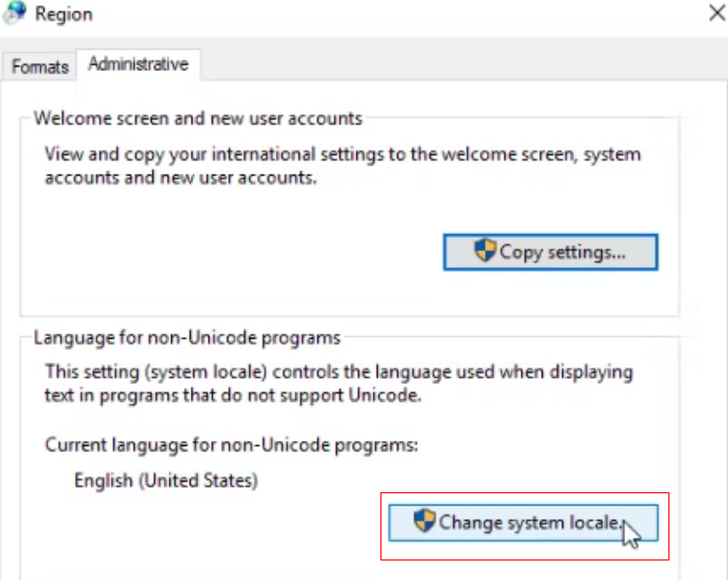728x580 pixels.
Task: Click the "English (United States)" language value
Action: [x=166, y=481]
